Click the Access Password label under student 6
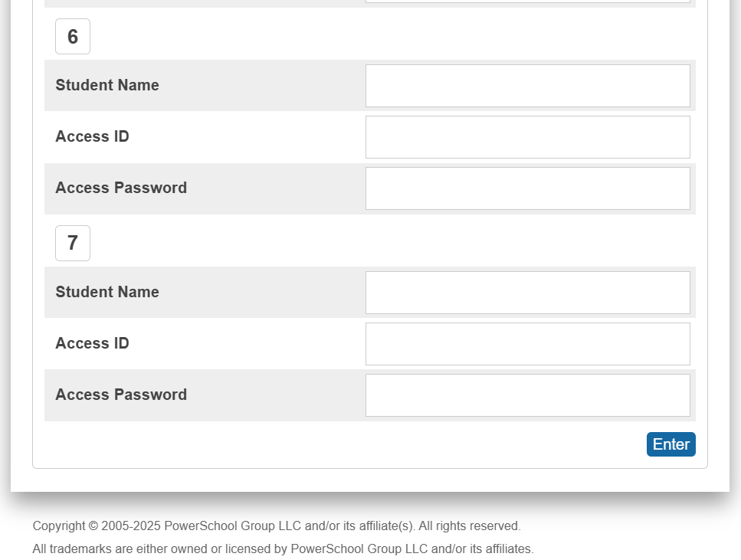The height and width of the screenshot is (560, 741). (x=121, y=188)
